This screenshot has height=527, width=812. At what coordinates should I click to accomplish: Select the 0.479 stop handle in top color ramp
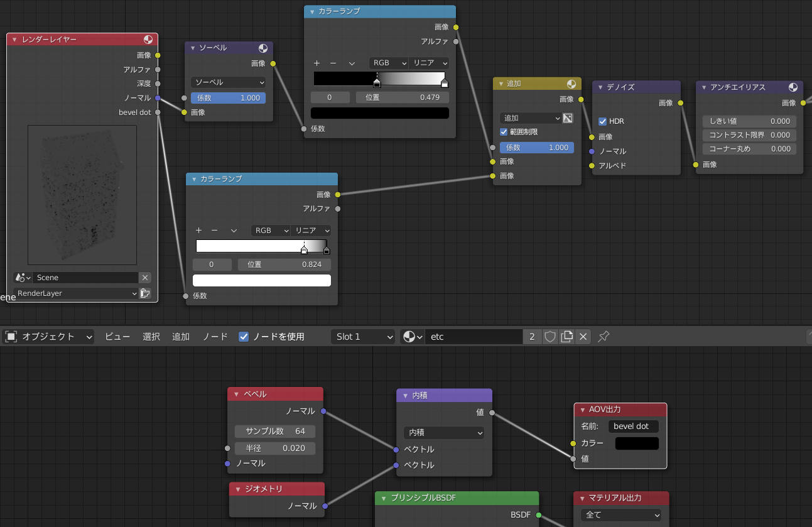(x=377, y=83)
